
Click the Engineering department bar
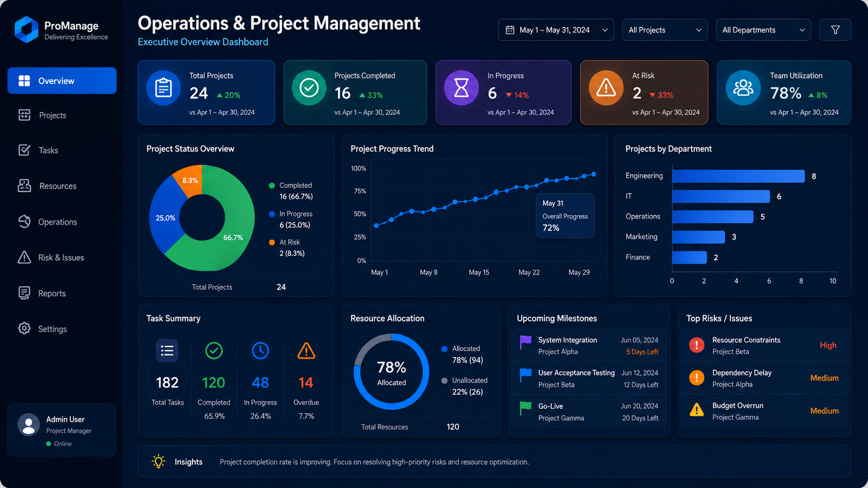coord(738,176)
